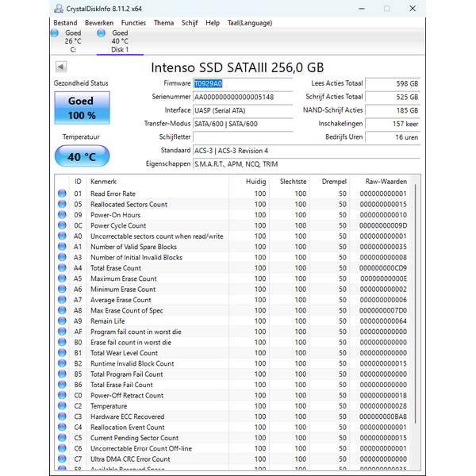Open the Schijf menu
476x476 pixels.
[190, 23]
